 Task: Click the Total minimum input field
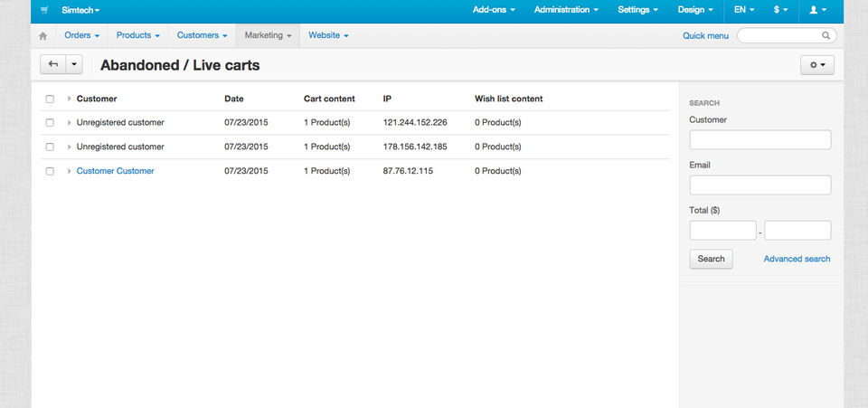pyautogui.click(x=723, y=231)
